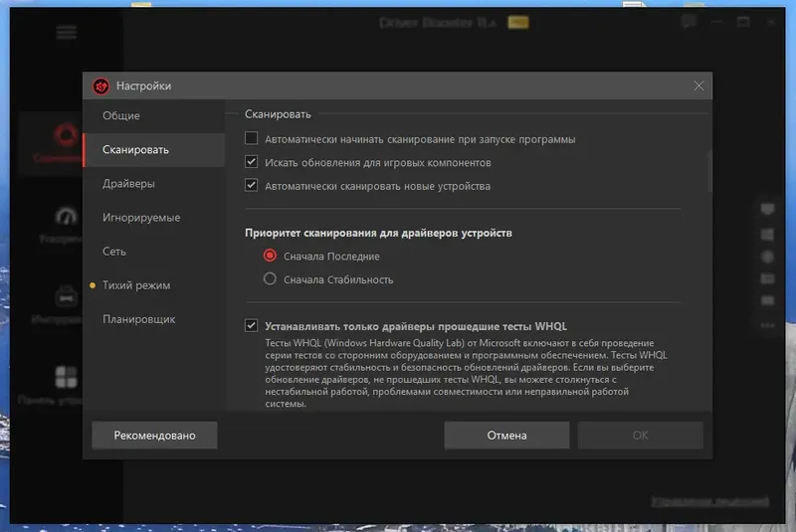Click the settings panel vertical scrollbar
This screenshot has height=532, width=796.
[709, 171]
